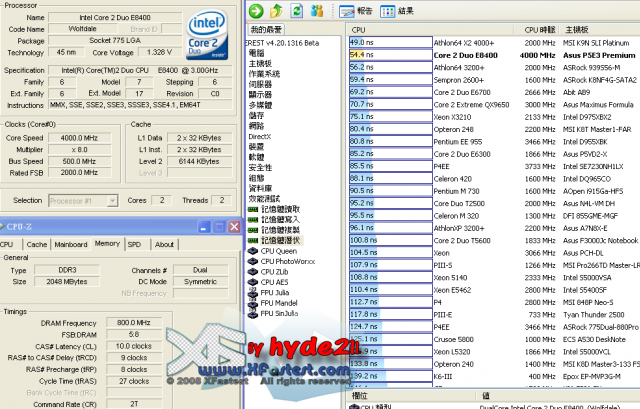Open the 網路 network tree node
Image resolution: width=640 pixels, height=409 pixels.
pyautogui.click(x=257, y=126)
